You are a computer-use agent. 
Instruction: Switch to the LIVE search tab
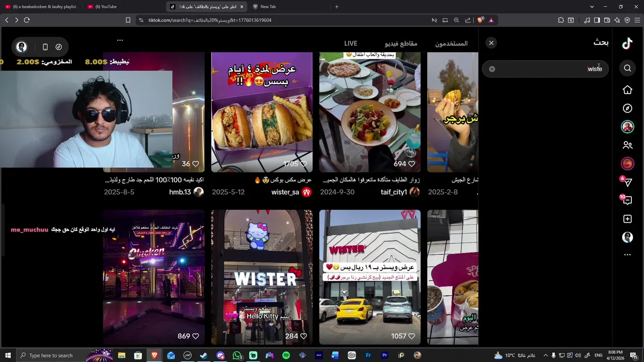click(x=351, y=44)
